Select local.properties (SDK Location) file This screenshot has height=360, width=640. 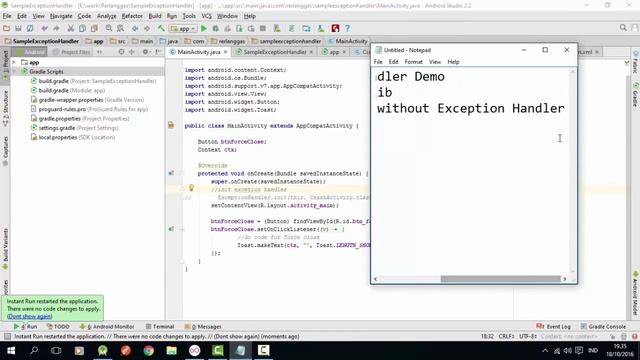[73, 137]
